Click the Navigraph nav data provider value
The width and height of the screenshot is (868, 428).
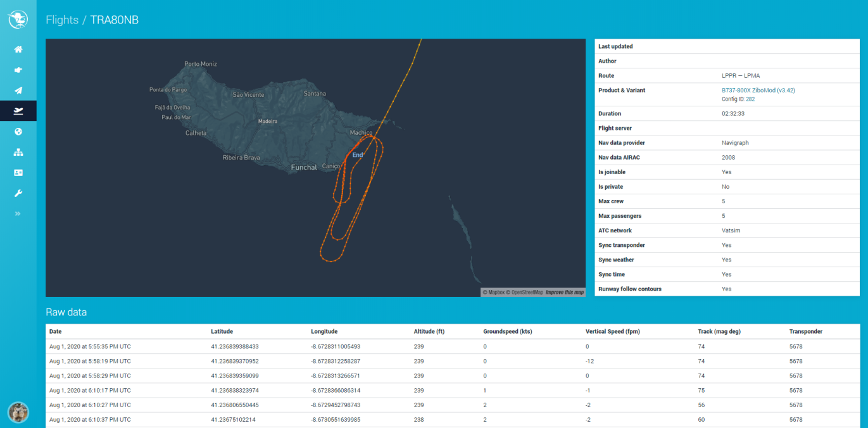735,143
